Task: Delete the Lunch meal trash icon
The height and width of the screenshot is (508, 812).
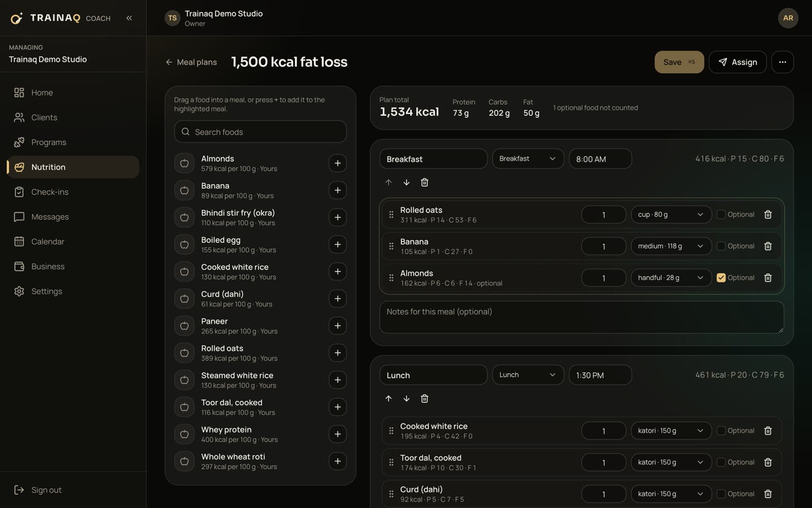Action: pyautogui.click(x=425, y=399)
